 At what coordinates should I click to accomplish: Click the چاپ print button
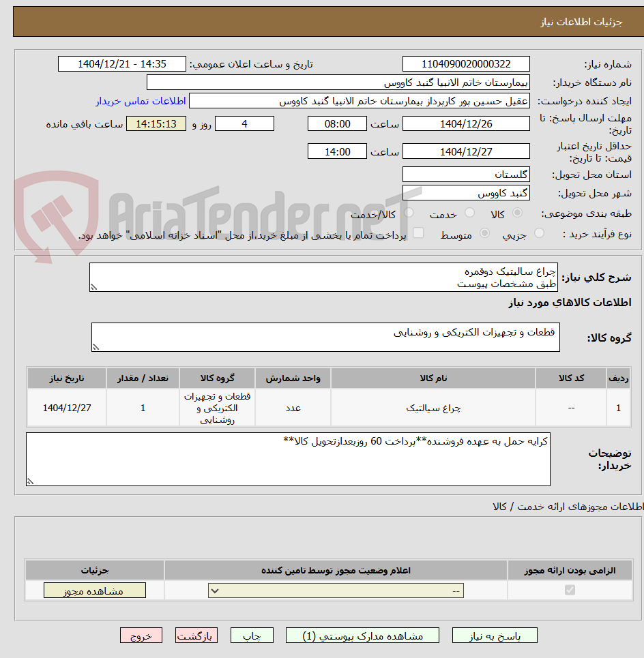pos(252,635)
